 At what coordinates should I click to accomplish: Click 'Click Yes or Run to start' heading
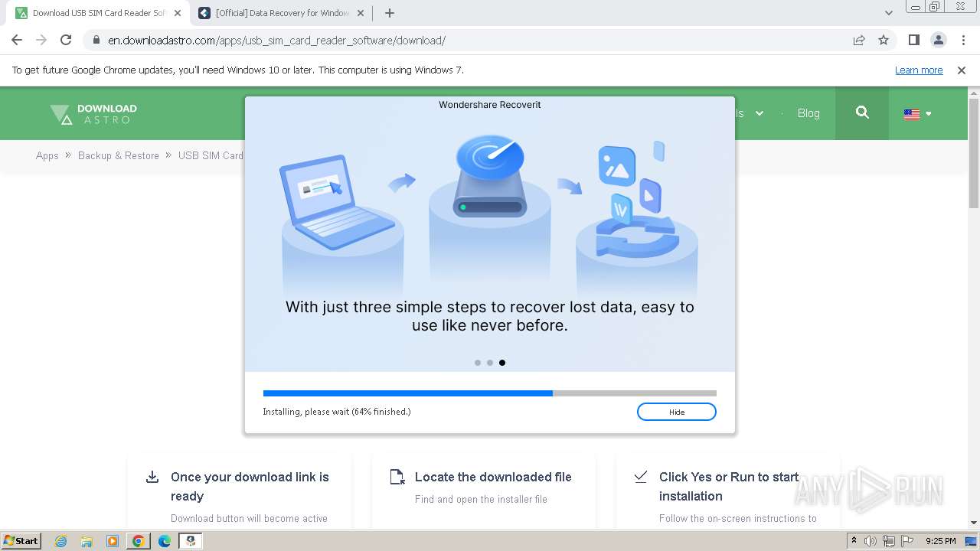(729, 486)
